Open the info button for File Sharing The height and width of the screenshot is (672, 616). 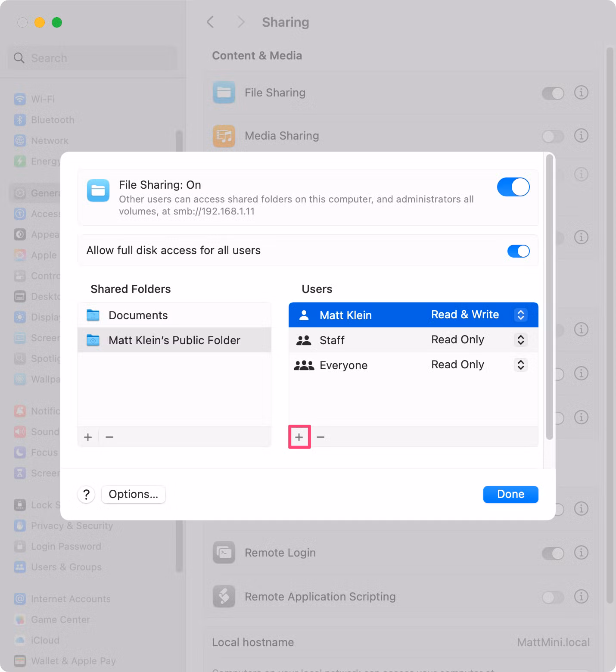click(581, 93)
